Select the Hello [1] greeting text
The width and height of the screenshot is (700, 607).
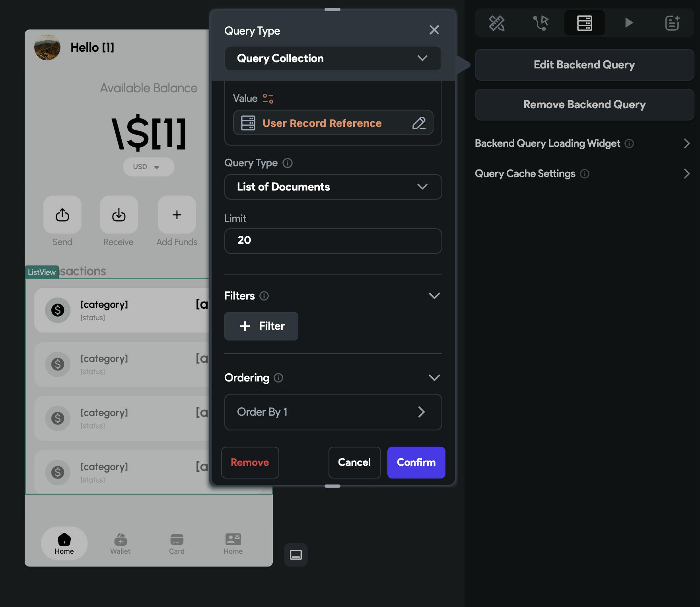coord(92,48)
